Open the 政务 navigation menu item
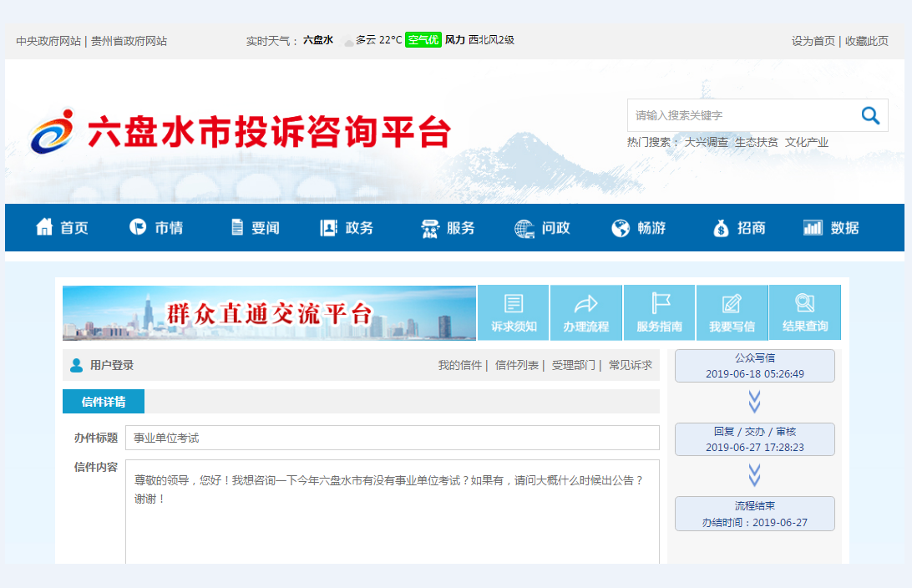Image resolution: width=912 pixels, height=588 pixels. pyautogui.click(x=347, y=228)
